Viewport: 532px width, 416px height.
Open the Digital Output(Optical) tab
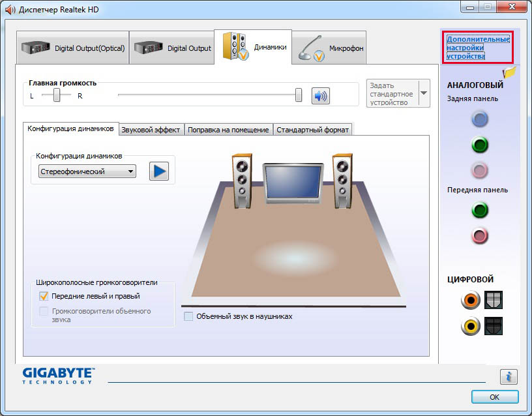(72, 48)
